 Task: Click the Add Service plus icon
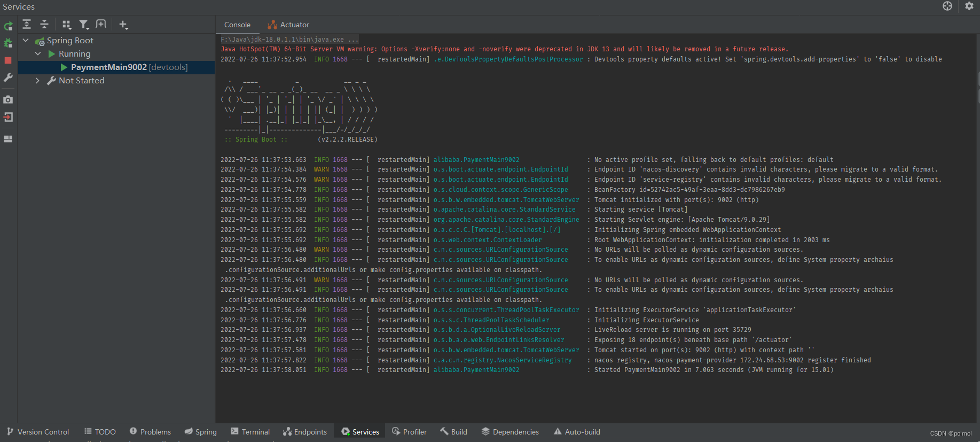123,25
